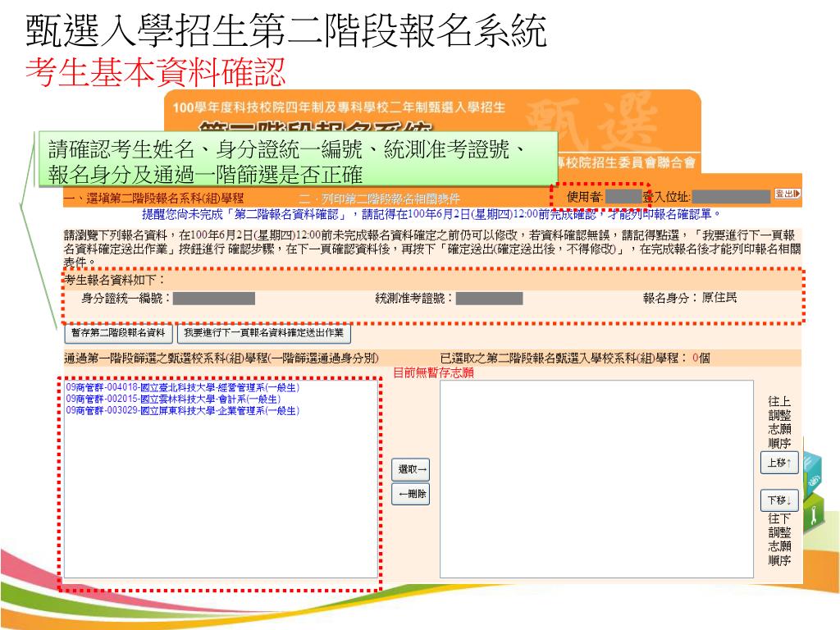Image resolution: width=840 pixels, height=630 pixels.
Task: Click the empty selected-choices list box
Action: 597,479
